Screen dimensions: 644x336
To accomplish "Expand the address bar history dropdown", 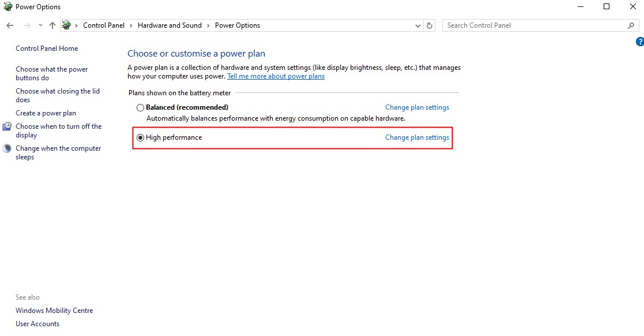I will point(418,25).
